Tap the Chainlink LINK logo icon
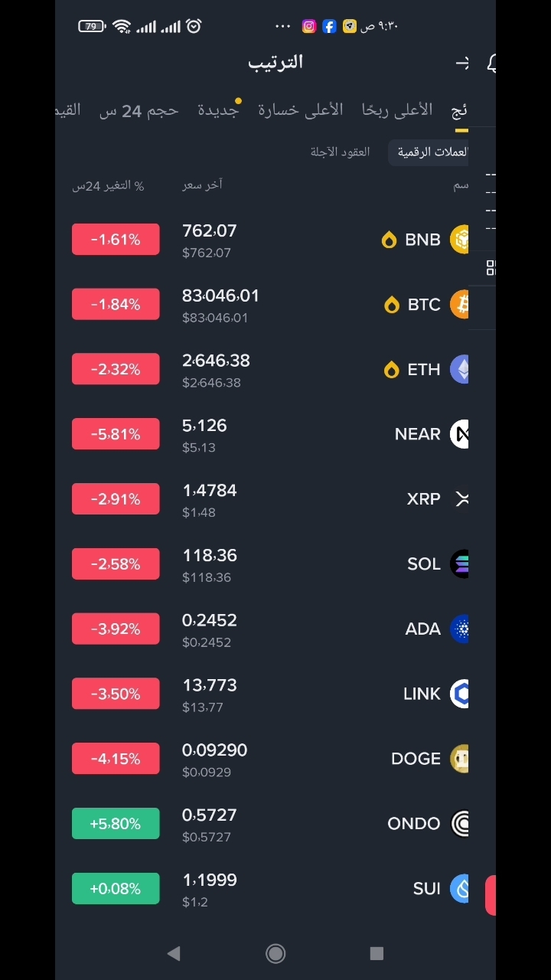Screen dimensions: 551x980 click(459, 694)
